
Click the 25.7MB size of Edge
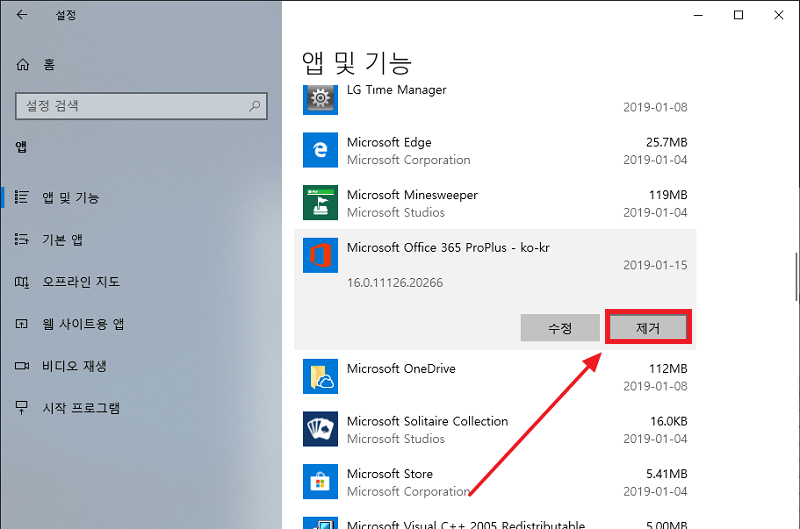(x=667, y=142)
